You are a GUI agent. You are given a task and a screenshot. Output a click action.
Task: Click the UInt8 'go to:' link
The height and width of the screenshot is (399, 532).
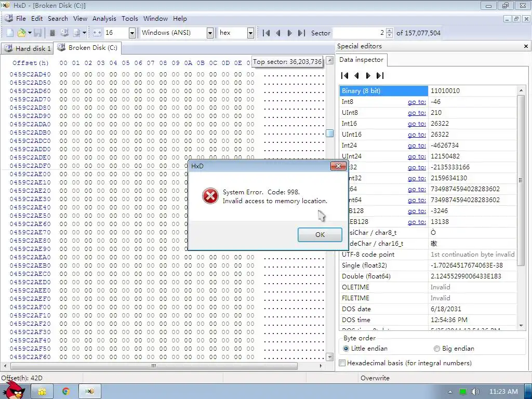(417, 113)
